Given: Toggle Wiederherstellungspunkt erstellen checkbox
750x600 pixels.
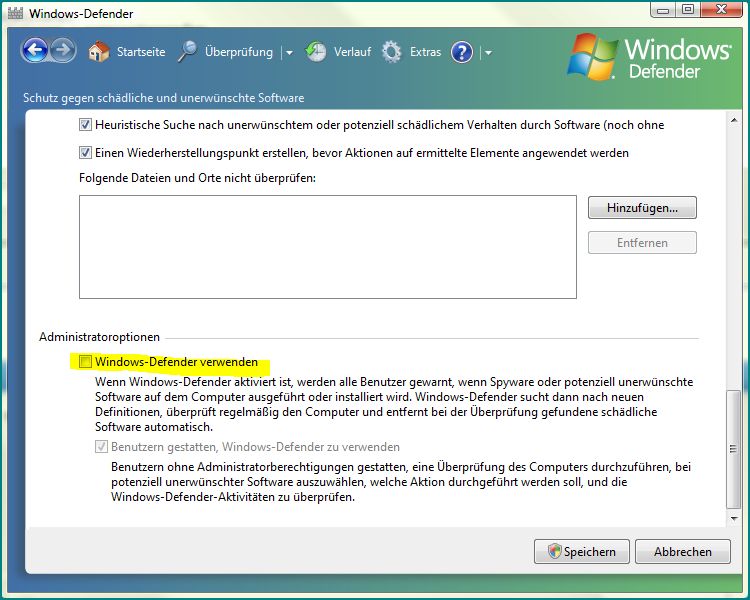Looking at the screenshot, I should click(85, 153).
